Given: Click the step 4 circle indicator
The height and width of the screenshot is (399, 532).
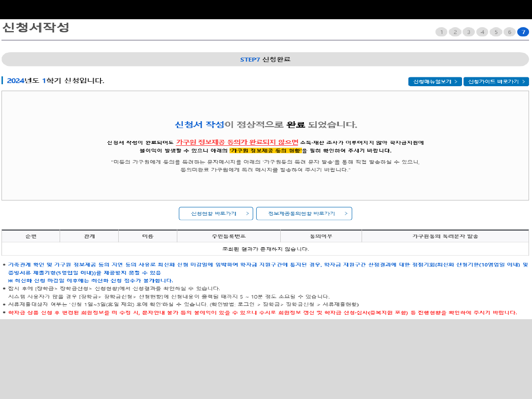Looking at the screenshot, I should (482, 32).
